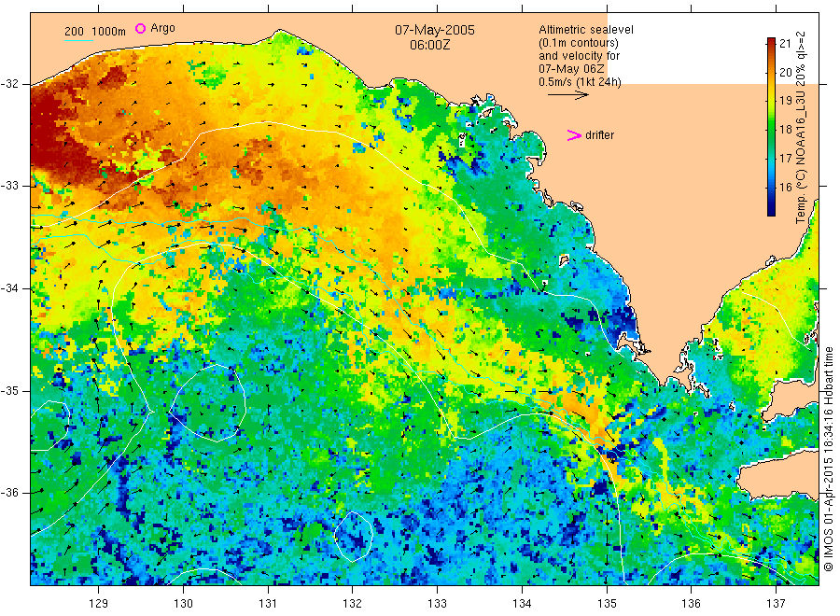Screen dimensions: 840x616
Task: Click the closed sea-level contour near 130E 35S
Action: coord(207,402)
